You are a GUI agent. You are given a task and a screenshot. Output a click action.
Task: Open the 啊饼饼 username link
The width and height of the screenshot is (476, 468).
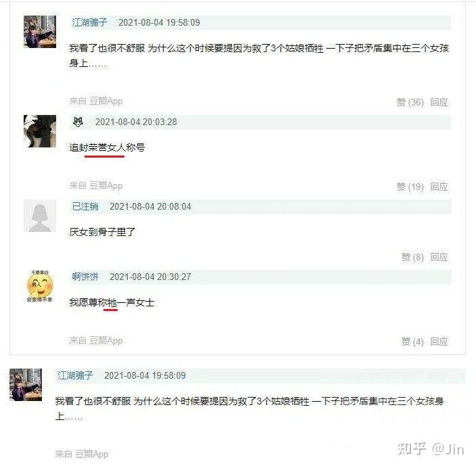(x=85, y=277)
